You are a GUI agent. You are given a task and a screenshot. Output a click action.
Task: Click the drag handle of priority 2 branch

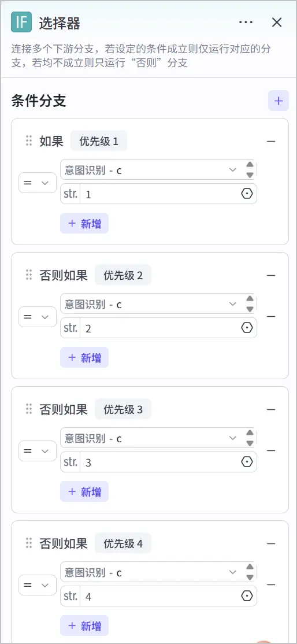[x=29, y=275]
